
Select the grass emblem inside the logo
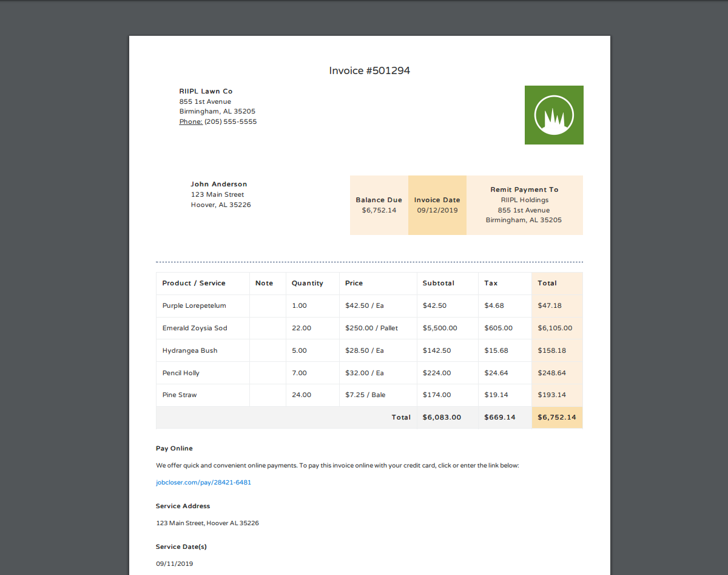(553, 115)
